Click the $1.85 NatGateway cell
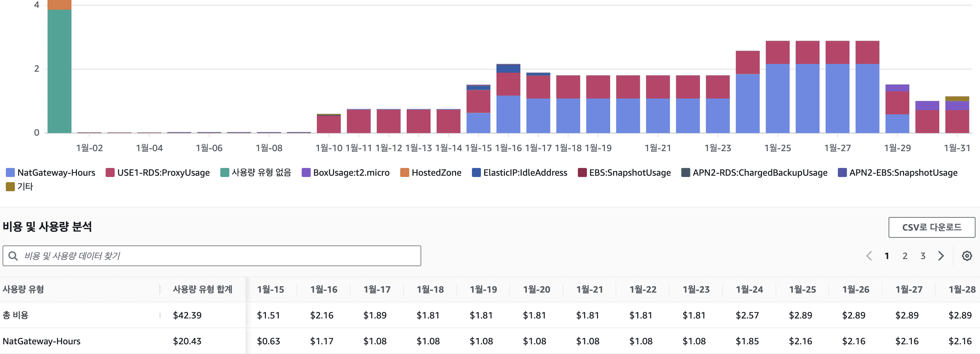The width and height of the screenshot is (980, 354). 747,341
